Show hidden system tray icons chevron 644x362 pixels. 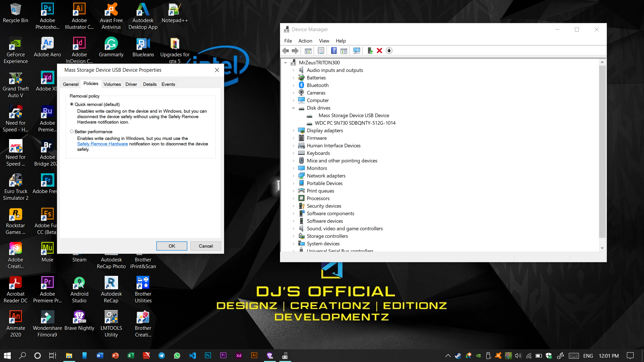tap(448, 356)
